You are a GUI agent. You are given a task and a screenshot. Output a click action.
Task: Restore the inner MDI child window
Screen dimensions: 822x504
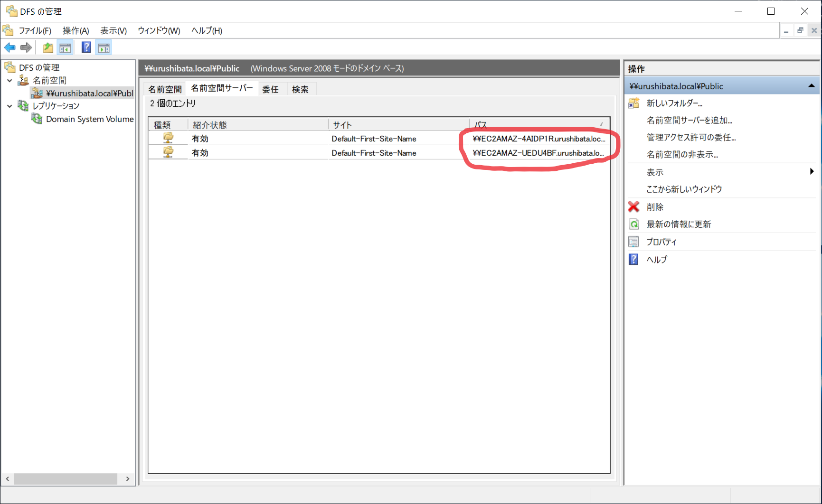pos(800,30)
